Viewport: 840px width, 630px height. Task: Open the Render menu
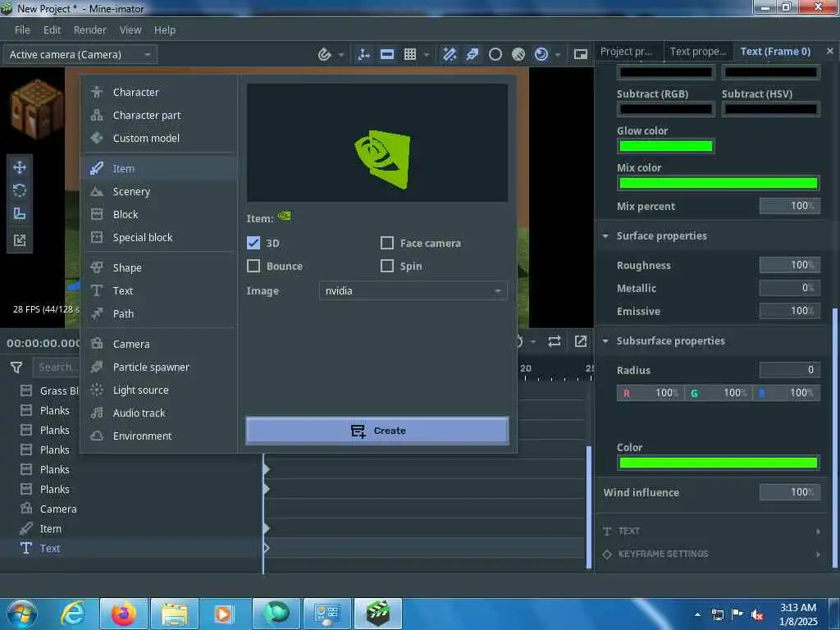click(90, 30)
